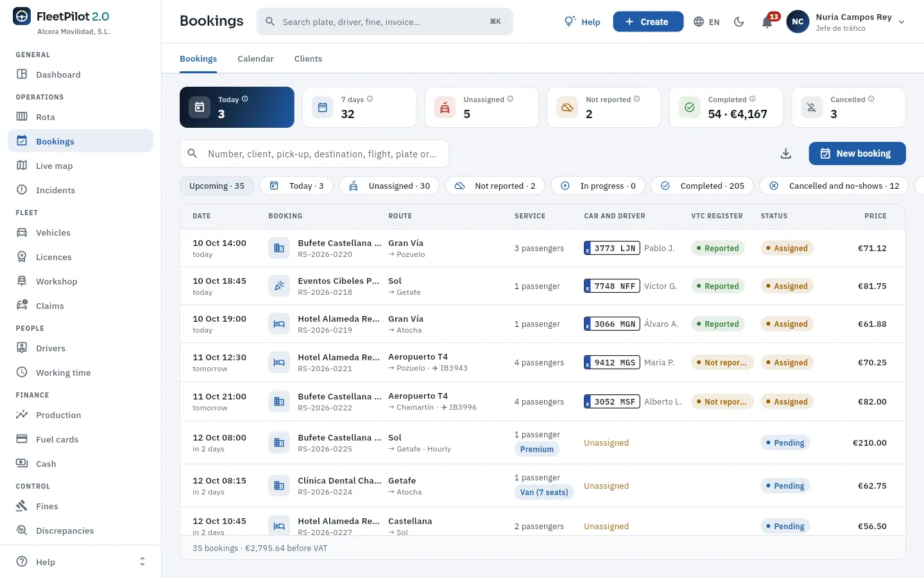This screenshot has height=578, width=924.
Task: Open the Help link in header
Action: (x=583, y=22)
